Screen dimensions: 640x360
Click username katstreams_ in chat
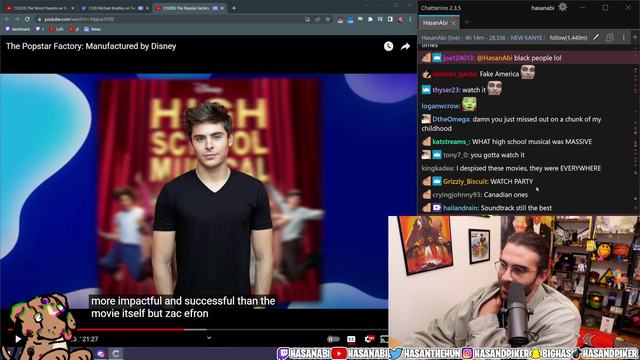[451, 142]
